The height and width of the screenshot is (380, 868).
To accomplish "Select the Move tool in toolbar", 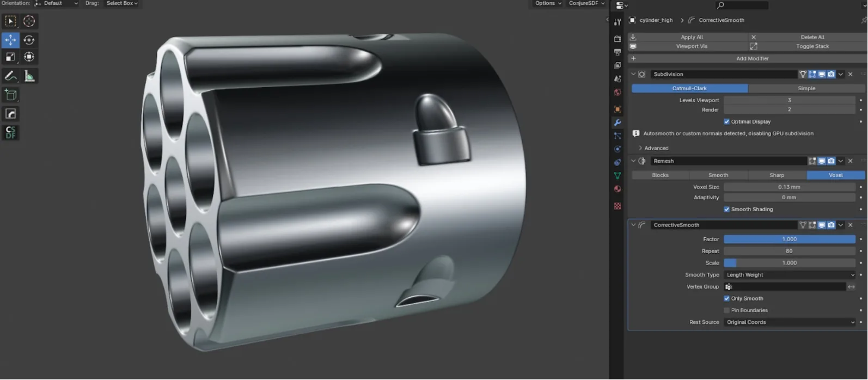I will [10, 40].
